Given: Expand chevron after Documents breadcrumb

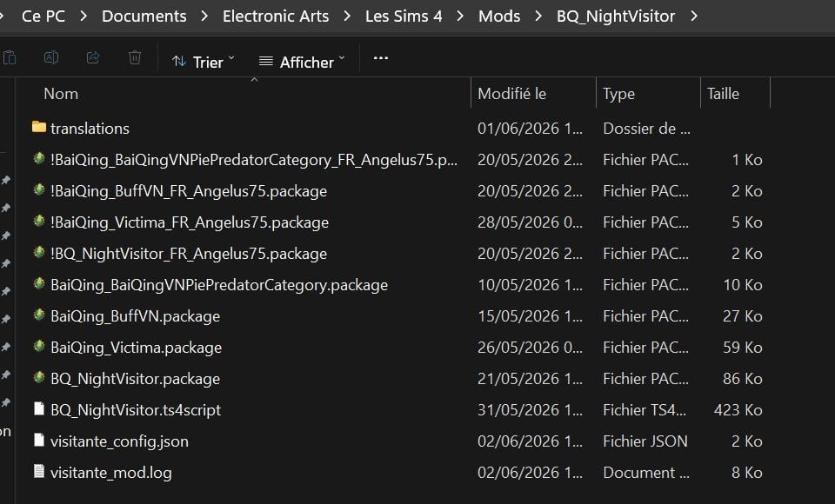Looking at the screenshot, I should click(204, 16).
